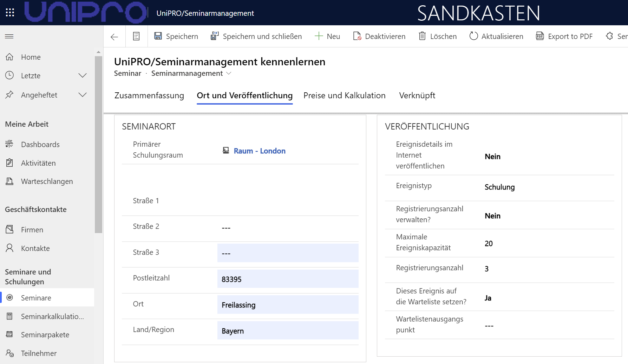Click the Dashboards icon

point(9,144)
